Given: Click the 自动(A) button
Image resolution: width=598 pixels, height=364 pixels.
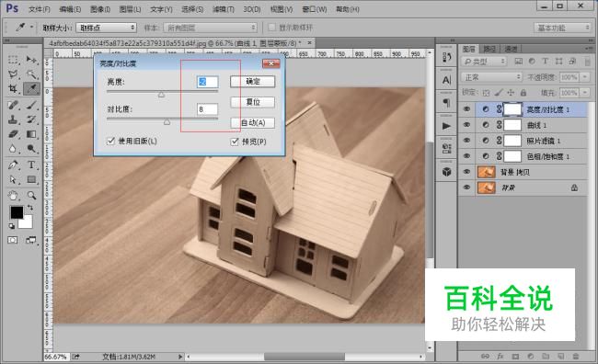Looking at the screenshot, I should point(252,122).
